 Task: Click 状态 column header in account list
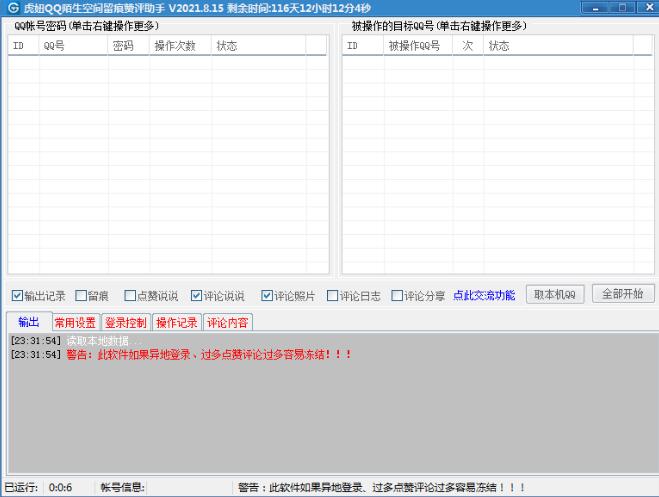(x=259, y=45)
